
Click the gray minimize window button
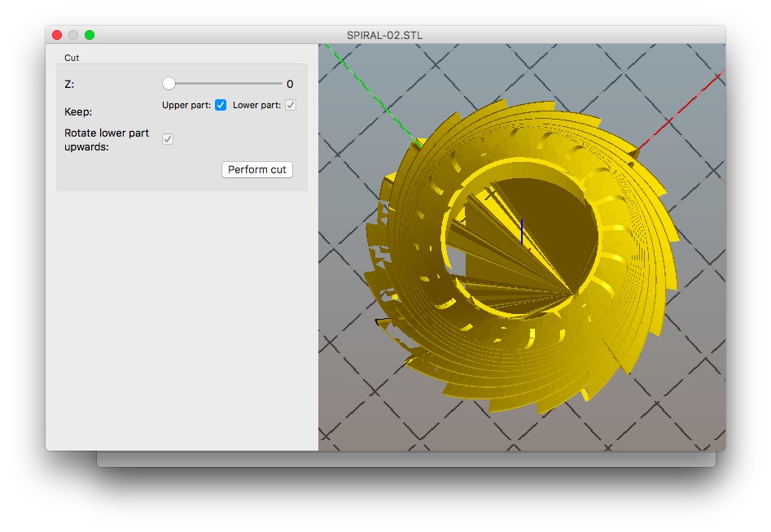click(73, 35)
